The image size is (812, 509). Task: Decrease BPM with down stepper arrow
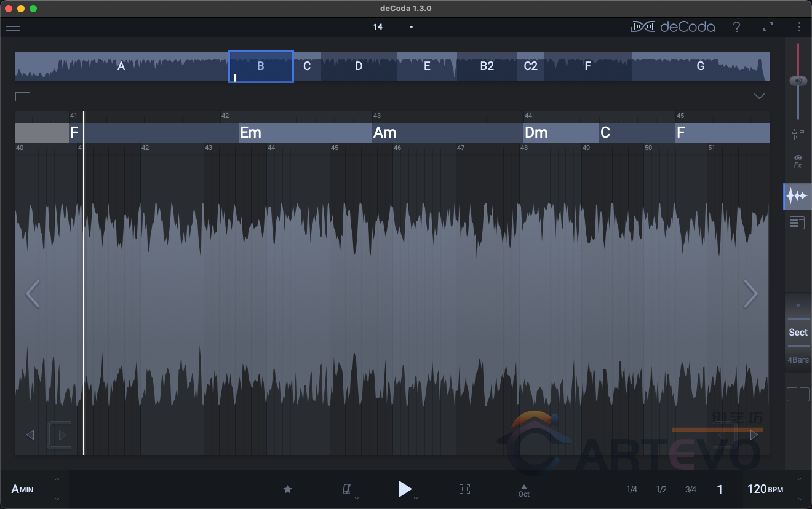click(800, 499)
